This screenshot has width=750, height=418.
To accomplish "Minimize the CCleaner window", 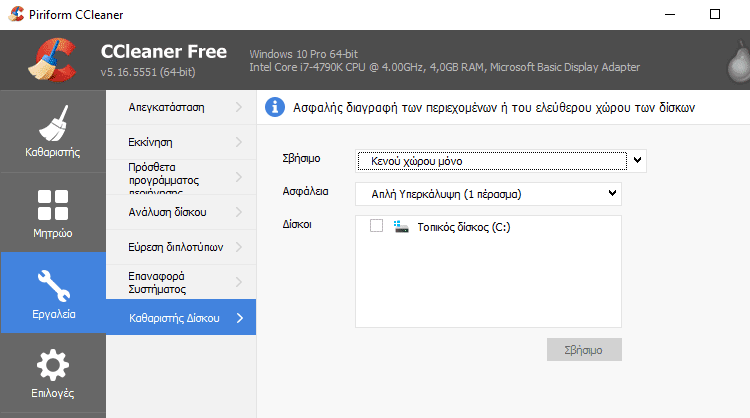I will click(670, 14).
